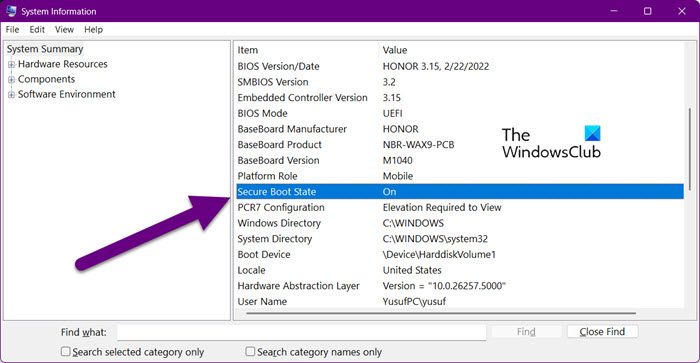Open the View menu
700x363 pixels.
click(64, 29)
